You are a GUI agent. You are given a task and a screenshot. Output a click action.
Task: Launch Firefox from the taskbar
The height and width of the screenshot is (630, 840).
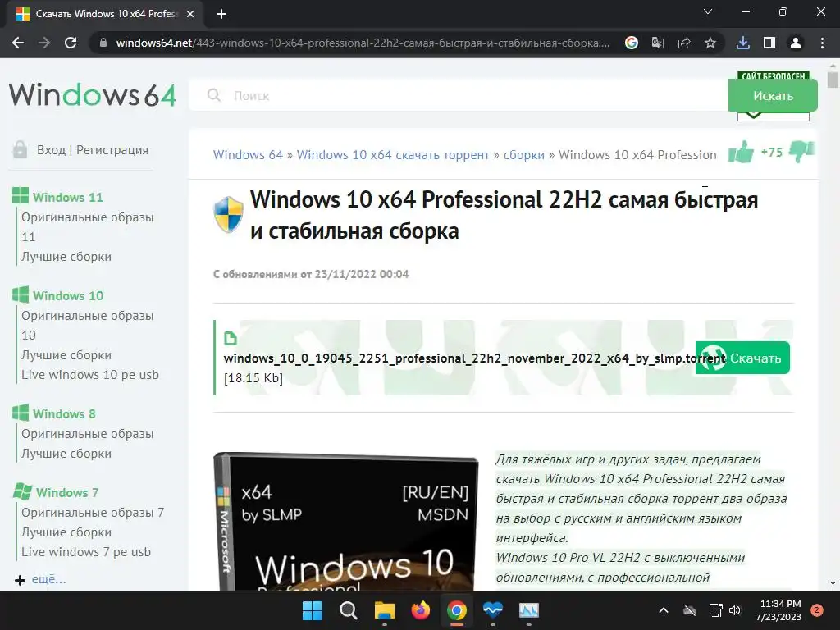pyautogui.click(x=421, y=610)
